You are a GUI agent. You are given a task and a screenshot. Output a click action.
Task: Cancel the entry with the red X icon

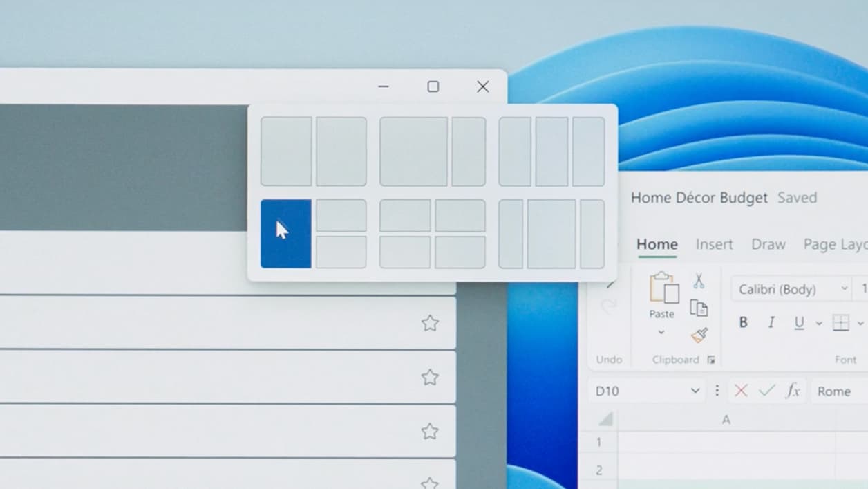[741, 391]
